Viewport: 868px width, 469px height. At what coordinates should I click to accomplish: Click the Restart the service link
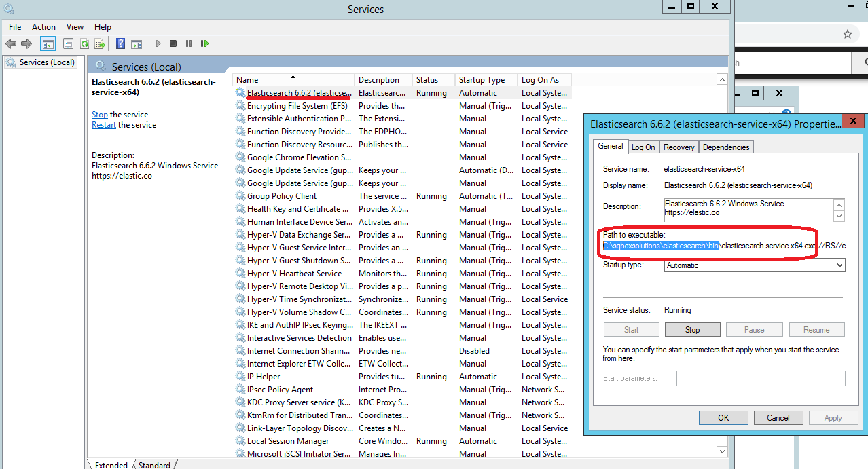[x=104, y=125]
